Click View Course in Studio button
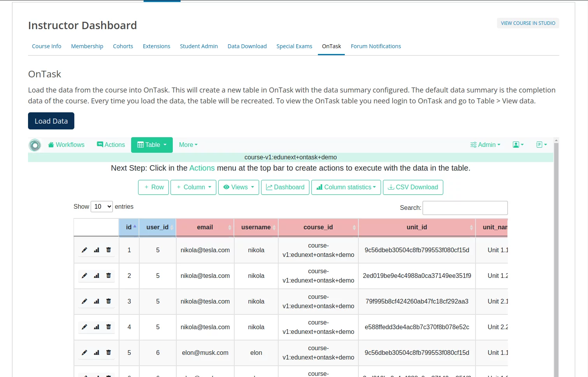 (x=528, y=23)
